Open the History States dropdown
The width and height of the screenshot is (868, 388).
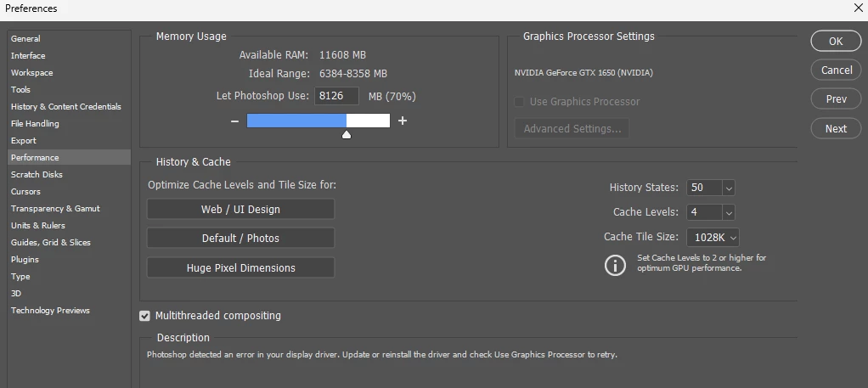click(729, 188)
